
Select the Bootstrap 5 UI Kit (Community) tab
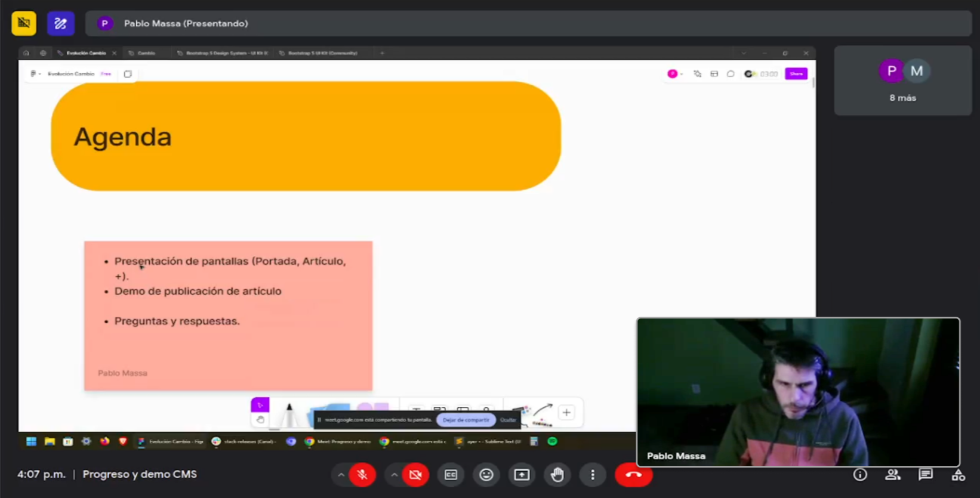click(x=322, y=53)
